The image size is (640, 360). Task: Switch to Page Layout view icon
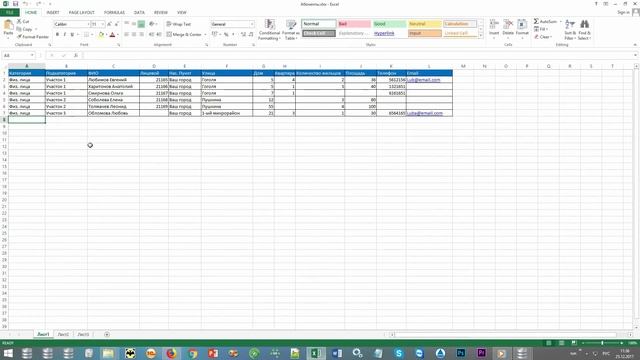562,343
